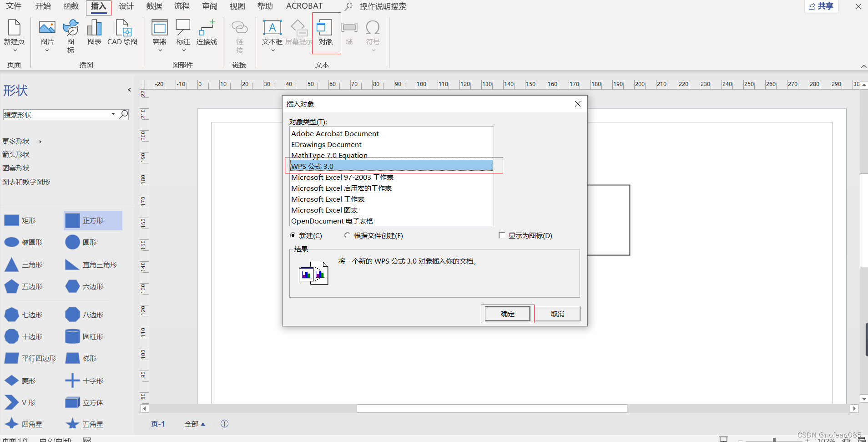
Task: Expand the 标注 dropdown arrow
Action: point(183,50)
